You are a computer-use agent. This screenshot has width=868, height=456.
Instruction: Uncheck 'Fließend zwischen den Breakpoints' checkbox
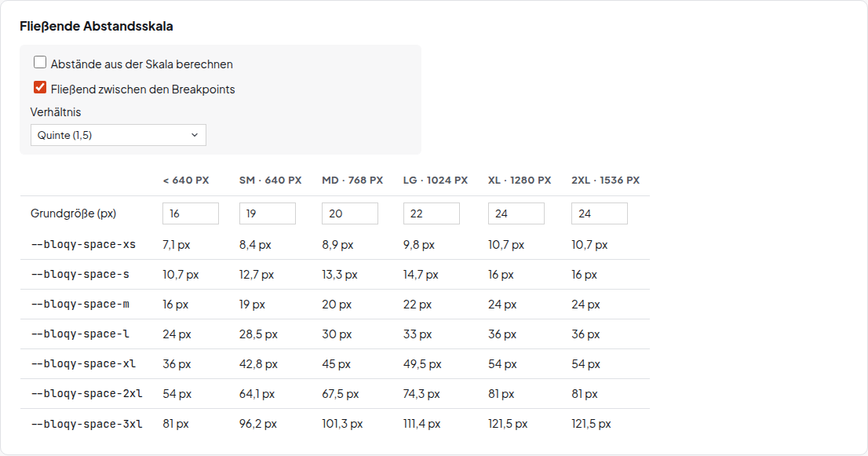40,87
